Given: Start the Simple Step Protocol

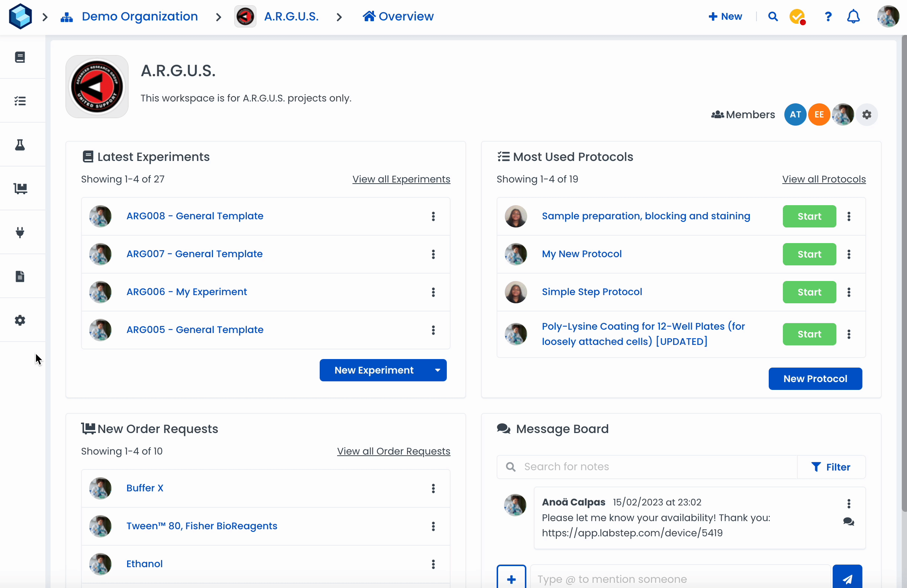Looking at the screenshot, I should tap(809, 292).
